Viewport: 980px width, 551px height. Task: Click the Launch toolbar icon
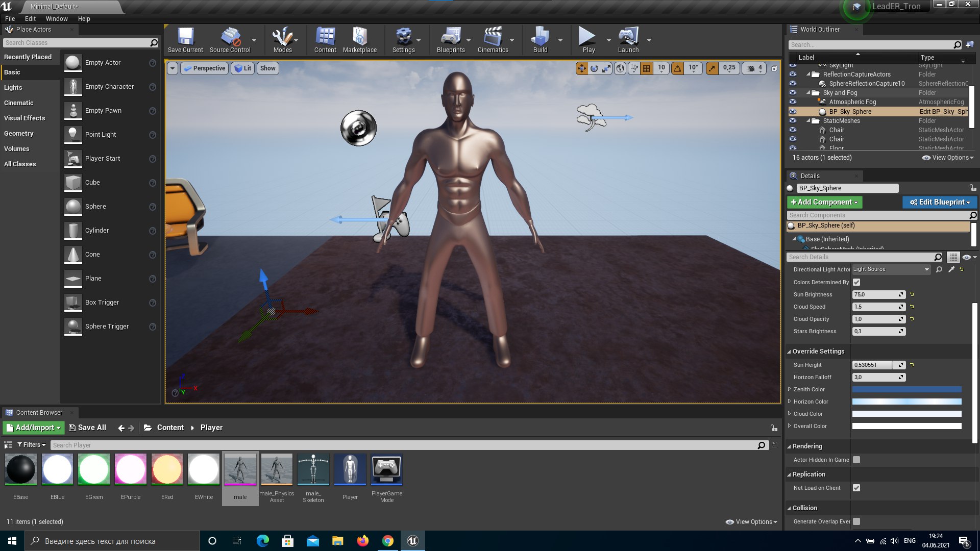pos(628,40)
